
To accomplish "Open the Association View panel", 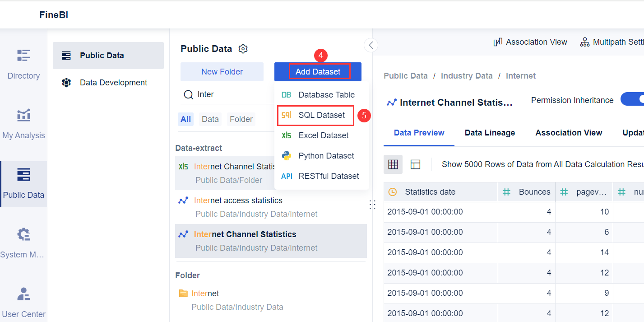I will (530, 42).
